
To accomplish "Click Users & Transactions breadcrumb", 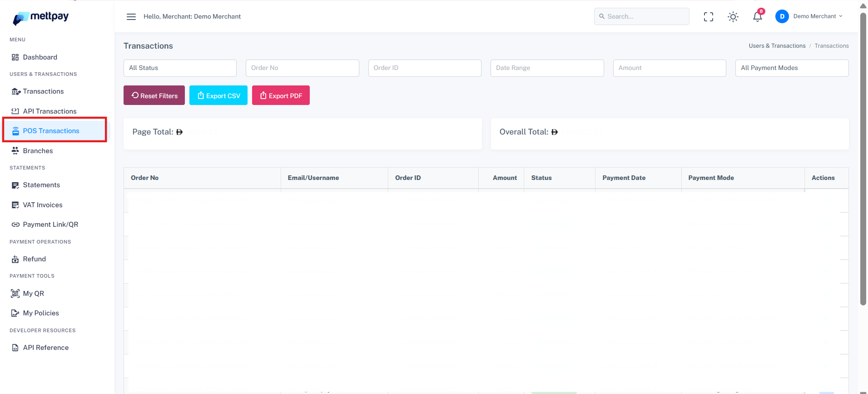I will click(777, 46).
